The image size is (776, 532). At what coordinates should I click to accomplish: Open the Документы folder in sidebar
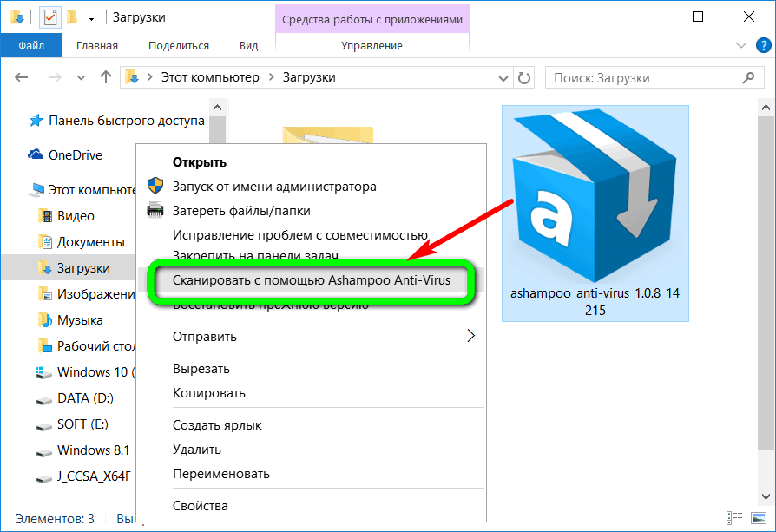tap(82, 242)
